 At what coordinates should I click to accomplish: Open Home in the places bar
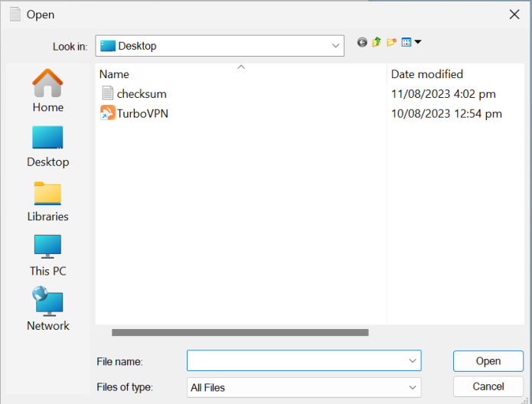click(x=47, y=90)
